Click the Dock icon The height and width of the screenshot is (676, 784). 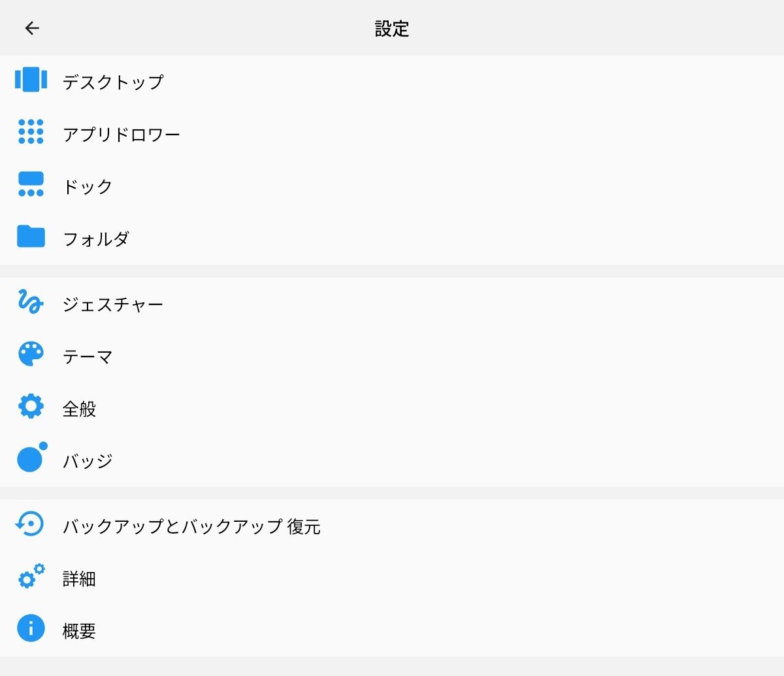coord(31,184)
